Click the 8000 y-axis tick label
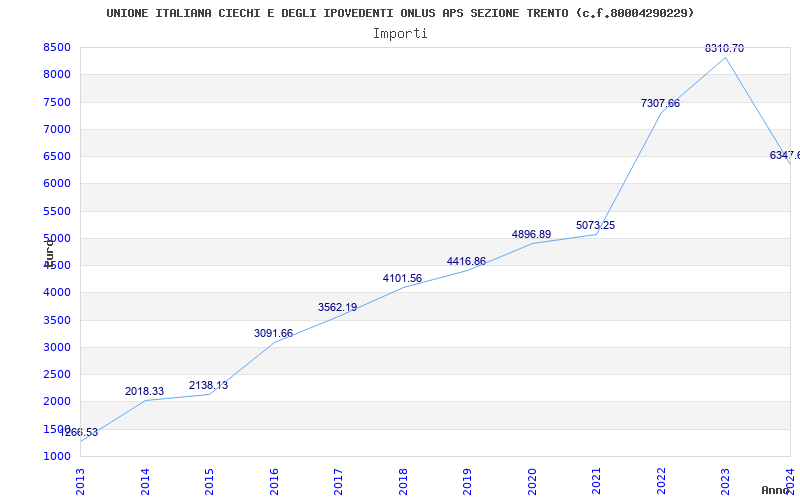Viewport: 800px width, 500px height. tap(57, 74)
